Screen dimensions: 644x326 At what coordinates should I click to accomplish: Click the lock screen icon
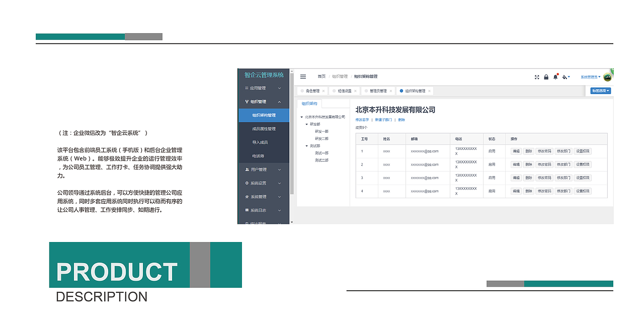[546, 77]
